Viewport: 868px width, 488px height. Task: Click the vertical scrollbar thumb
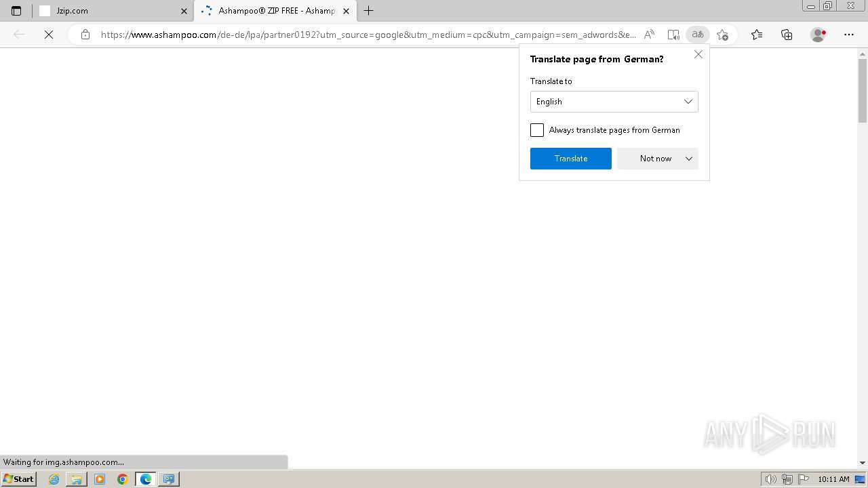[x=863, y=91]
